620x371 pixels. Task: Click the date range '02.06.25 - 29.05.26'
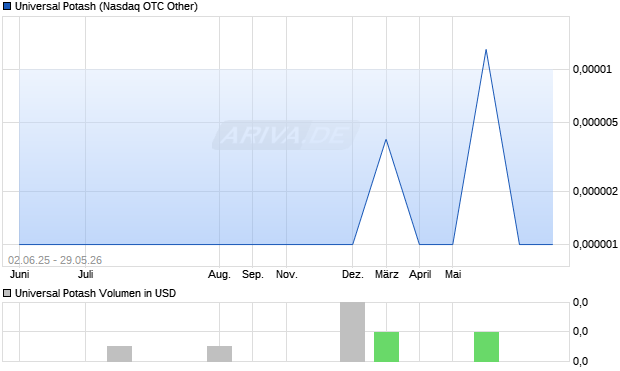point(55,260)
